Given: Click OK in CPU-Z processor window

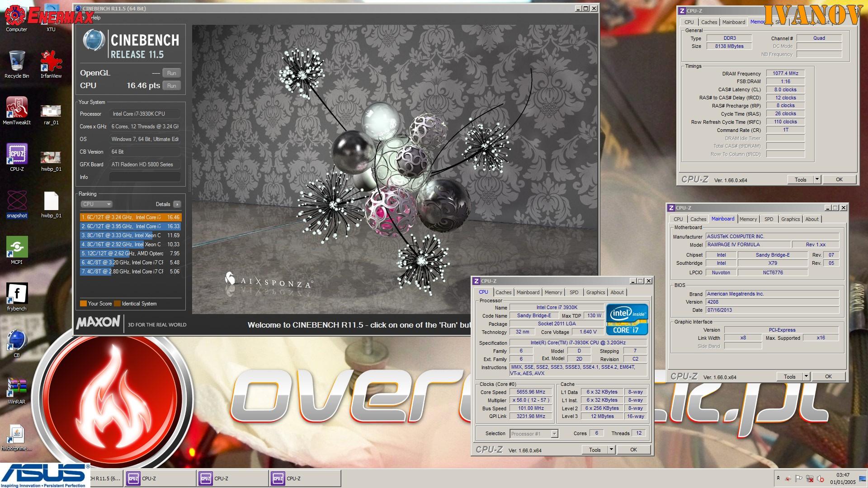Looking at the screenshot, I should [633, 450].
